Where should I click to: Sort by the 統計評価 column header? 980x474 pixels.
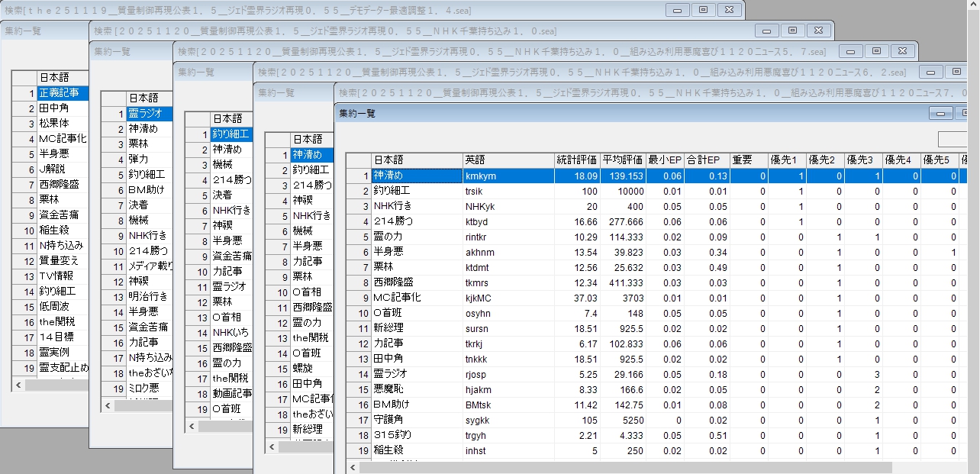point(577,160)
